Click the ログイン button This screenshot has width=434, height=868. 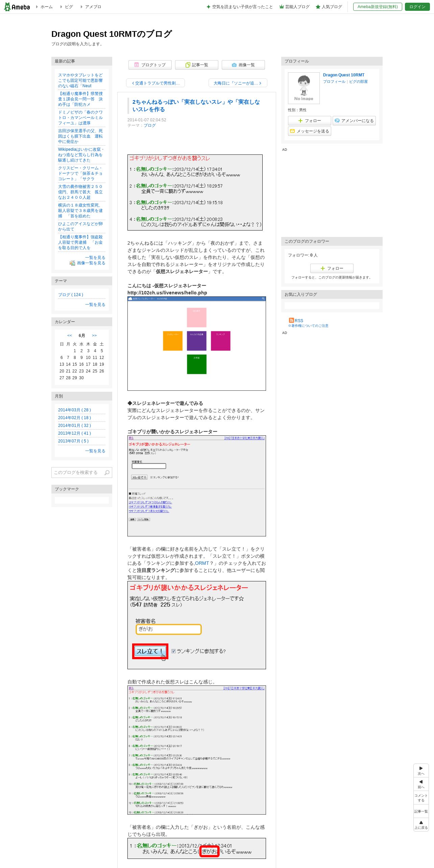tap(417, 7)
